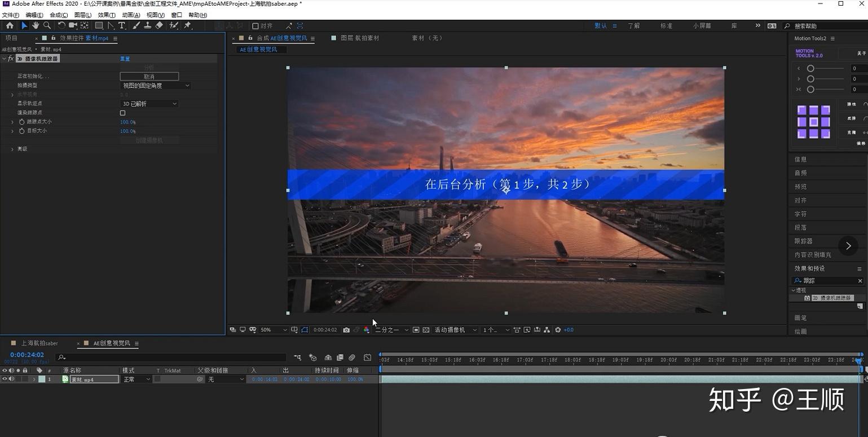Enable motion blur icon in timeline

352,357
